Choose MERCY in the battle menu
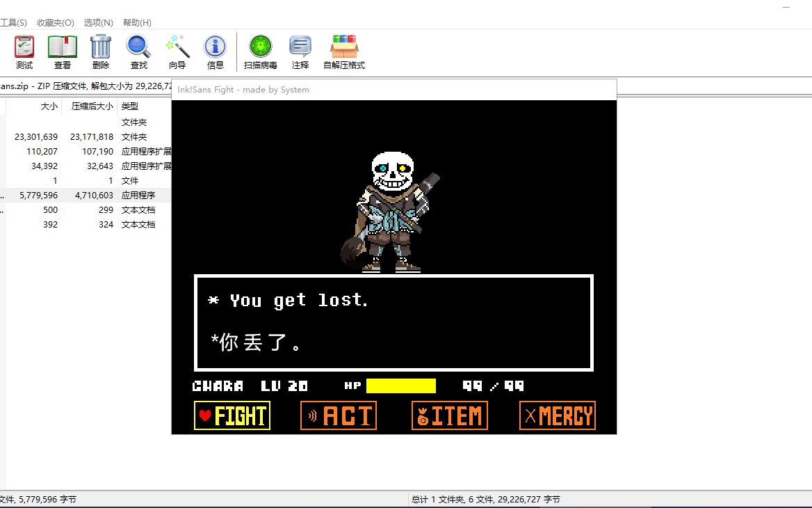The height and width of the screenshot is (508, 812). [x=557, y=415]
